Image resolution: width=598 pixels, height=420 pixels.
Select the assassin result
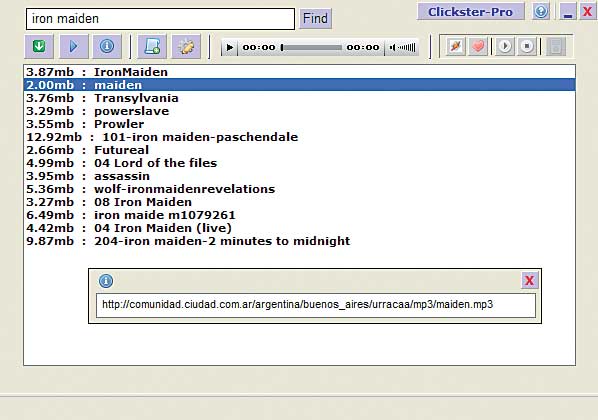299,176
